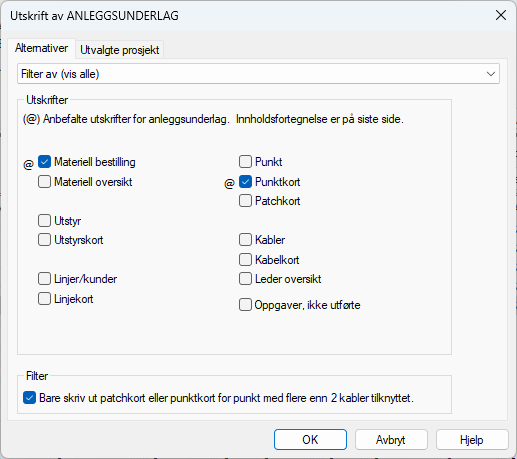
Task: Tick the Punkt checkbox
Action: coord(245,162)
